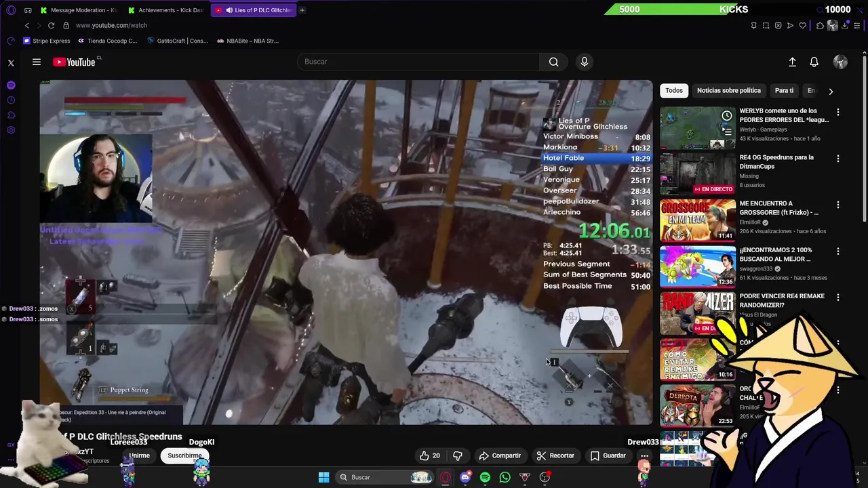Open the Stripe Express bookmark
The image size is (868, 488).
pyautogui.click(x=47, y=41)
